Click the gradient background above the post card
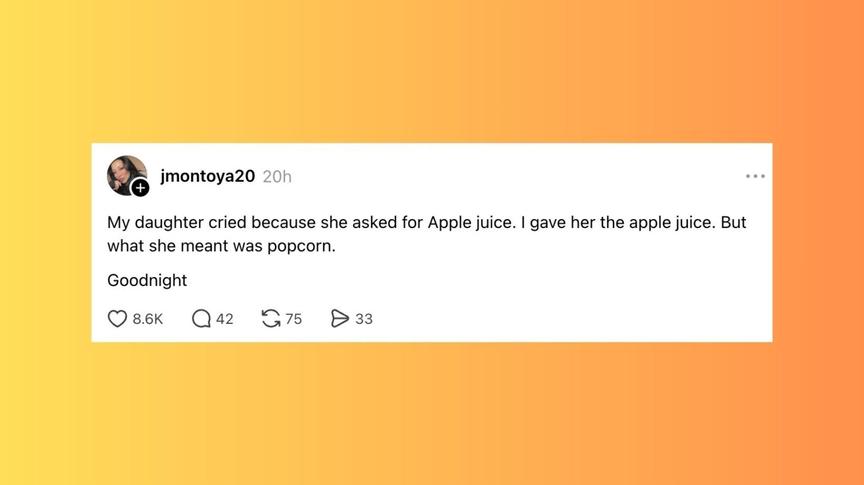The image size is (864, 485). 432,70
